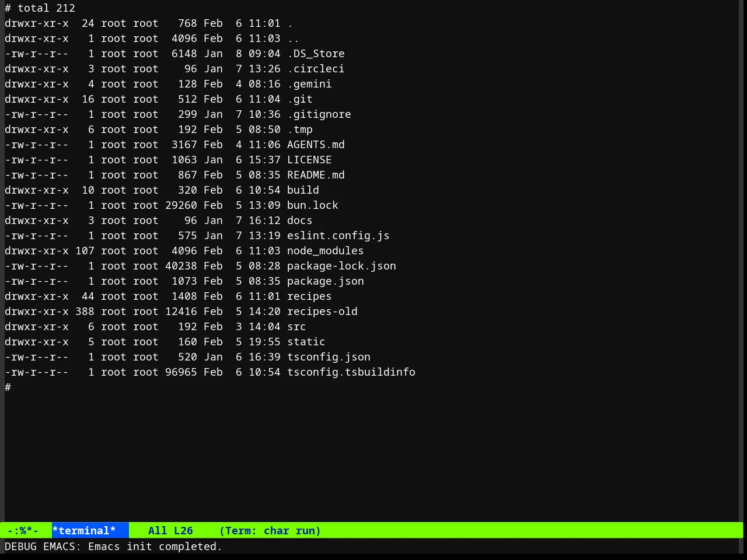
Task: Click the time 19:55 on static row
Action: click(264, 342)
